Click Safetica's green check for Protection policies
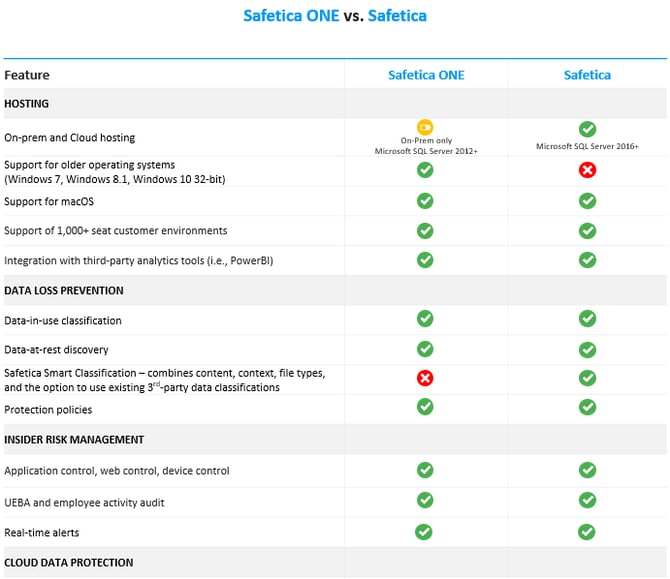The image size is (670, 579). [587, 407]
